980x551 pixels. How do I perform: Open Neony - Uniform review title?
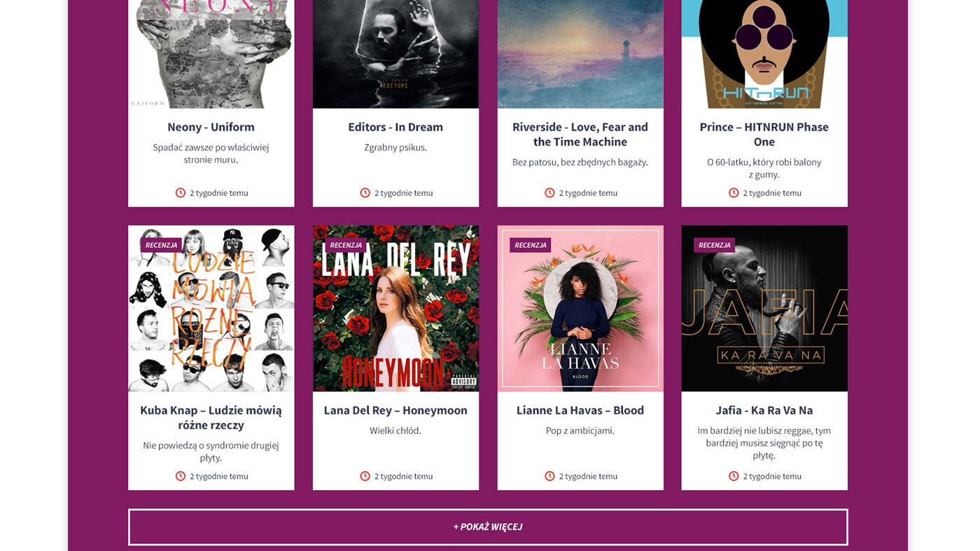[x=211, y=127]
